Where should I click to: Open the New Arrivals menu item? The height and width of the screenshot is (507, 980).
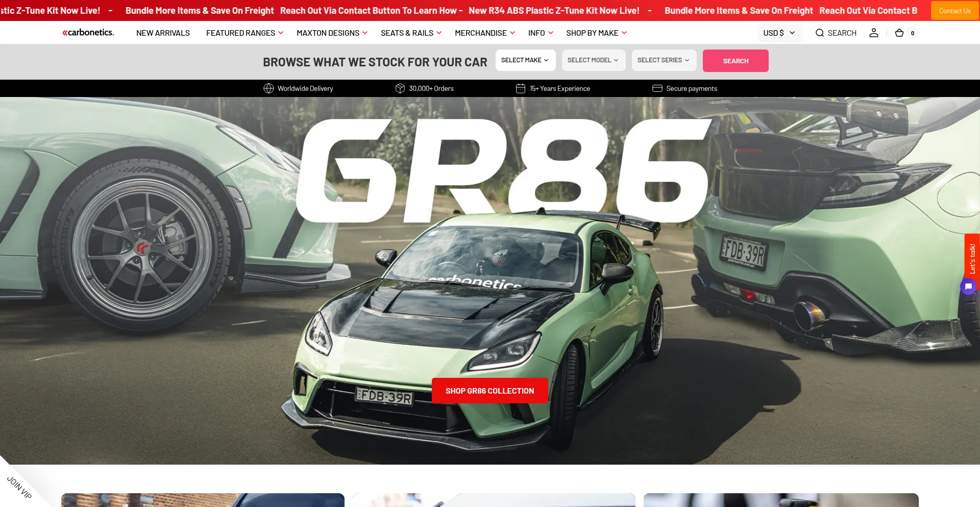163,33
